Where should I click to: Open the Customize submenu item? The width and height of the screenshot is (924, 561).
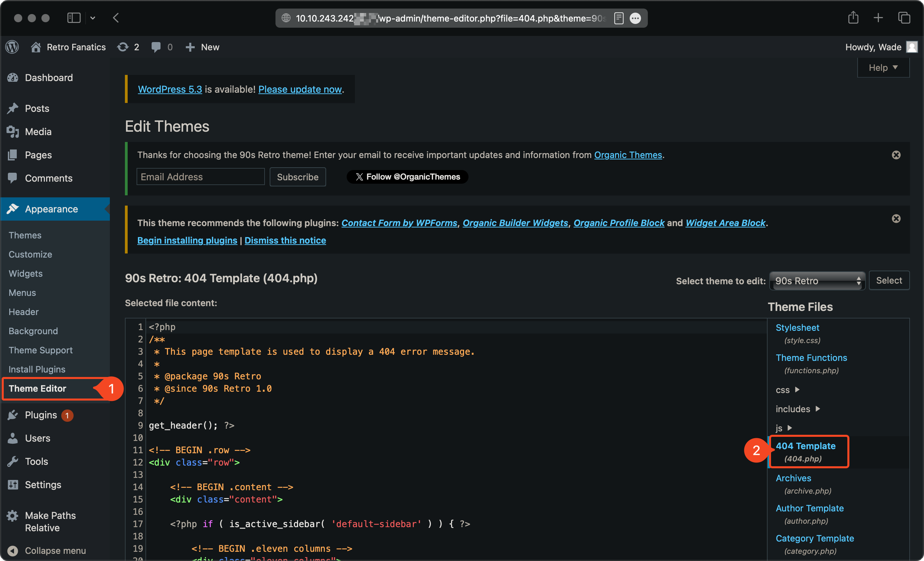coord(30,254)
